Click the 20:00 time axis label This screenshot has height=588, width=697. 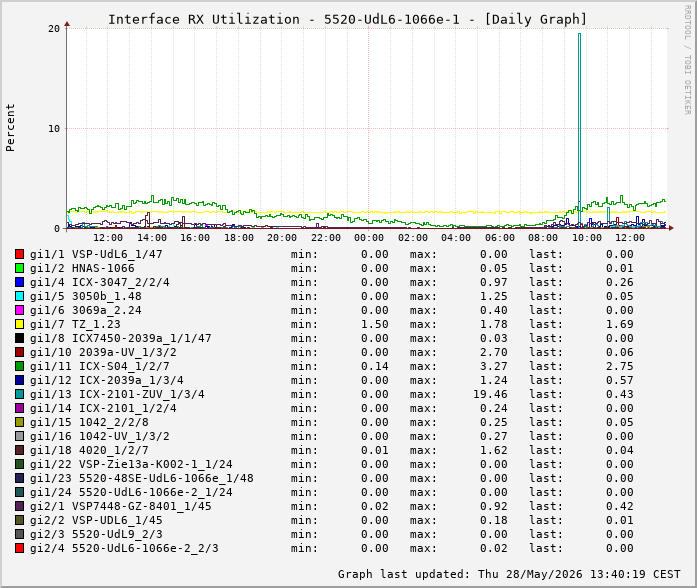click(x=282, y=238)
